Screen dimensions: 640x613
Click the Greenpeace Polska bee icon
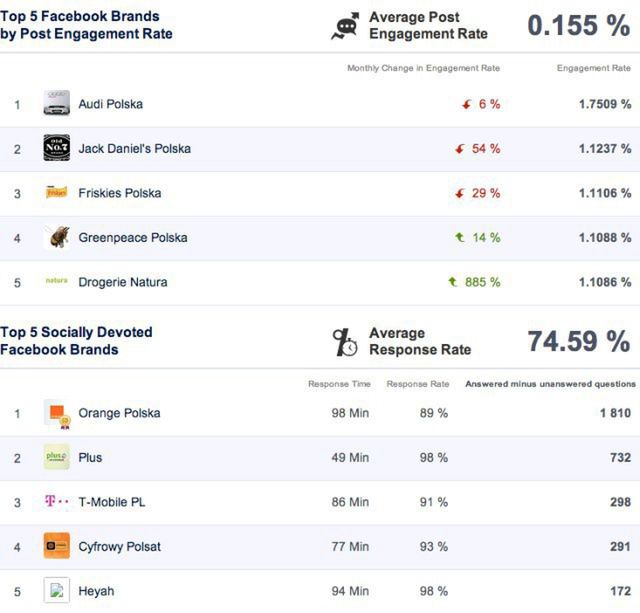click(57, 237)
